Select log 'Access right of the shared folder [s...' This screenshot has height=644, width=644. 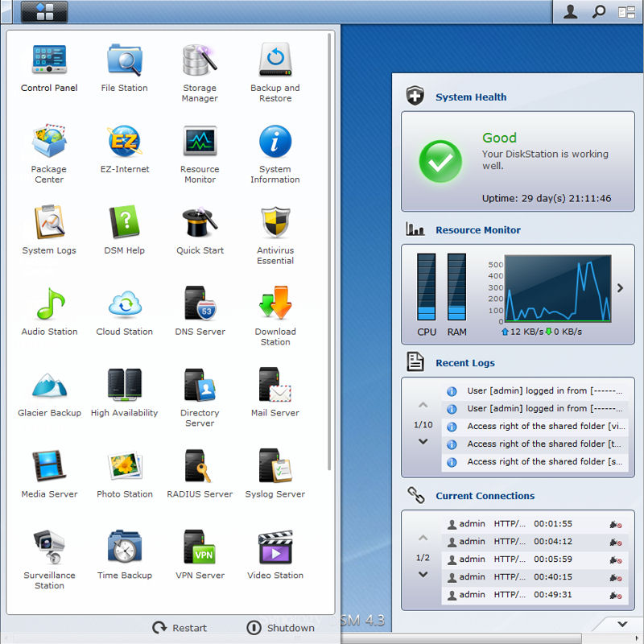point(535,461)
